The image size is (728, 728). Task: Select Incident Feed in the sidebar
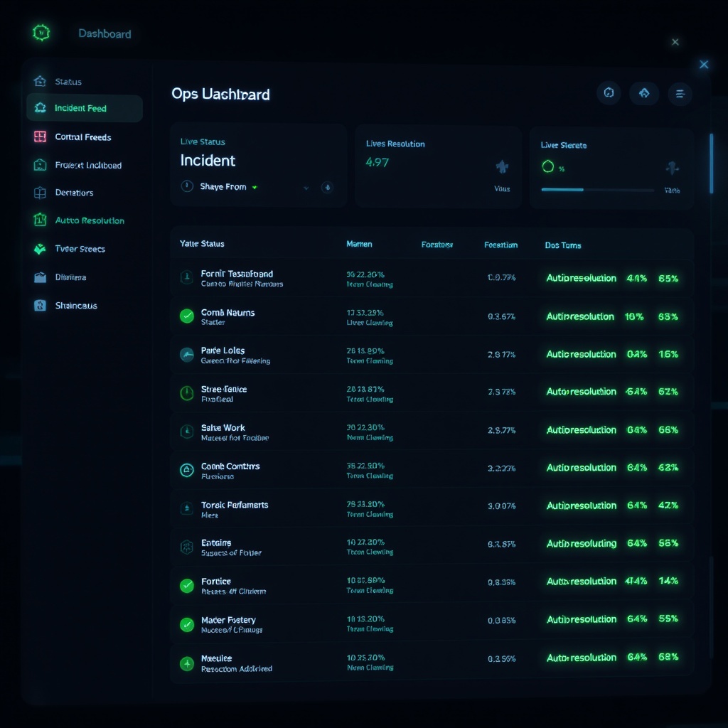(x=85, y=108)
